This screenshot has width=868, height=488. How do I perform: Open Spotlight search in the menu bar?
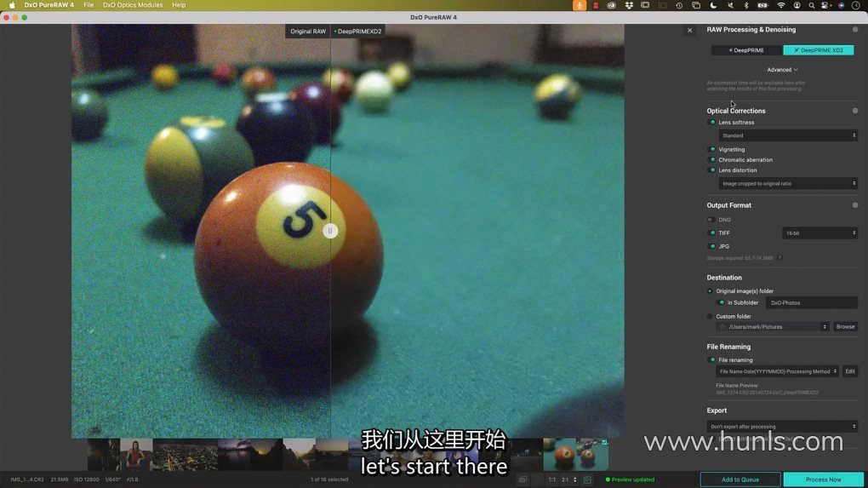[812, 5]
